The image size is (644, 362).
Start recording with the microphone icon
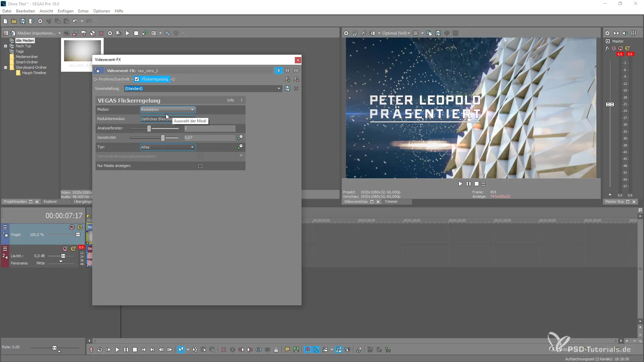91,350
